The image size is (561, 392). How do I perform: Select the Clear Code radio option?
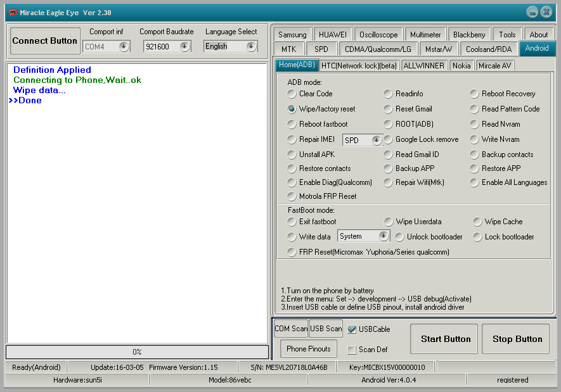coord(310,94)
